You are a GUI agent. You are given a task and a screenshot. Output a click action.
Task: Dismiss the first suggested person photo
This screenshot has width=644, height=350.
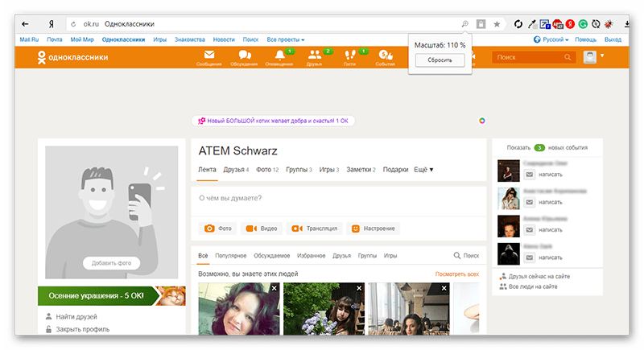click(x=275, y=288)
